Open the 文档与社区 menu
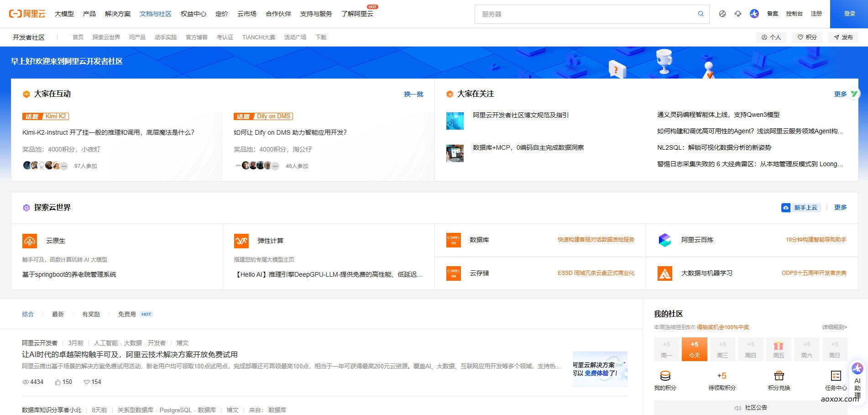Viewport: 868px width, 415px height. click(x=155, y=14)
